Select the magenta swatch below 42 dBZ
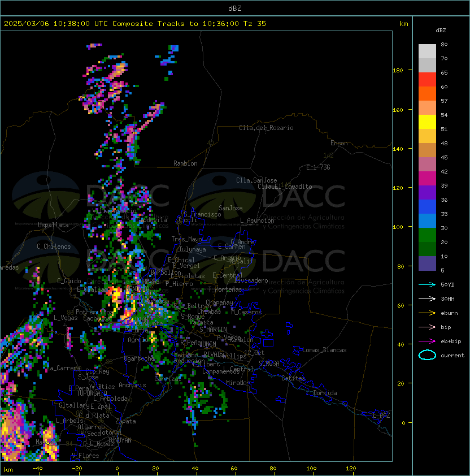 pyautogui.click(x=427, y=179)
